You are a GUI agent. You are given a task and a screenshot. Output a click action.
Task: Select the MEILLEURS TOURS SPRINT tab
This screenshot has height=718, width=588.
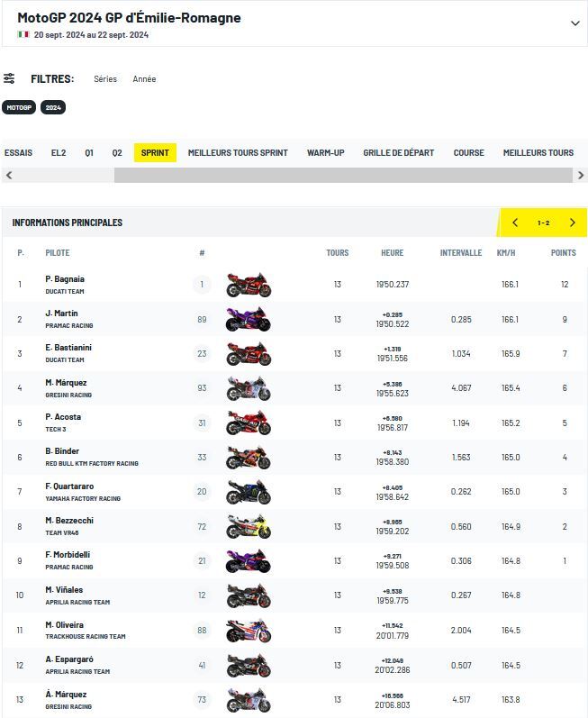click(x=238, y=153)
